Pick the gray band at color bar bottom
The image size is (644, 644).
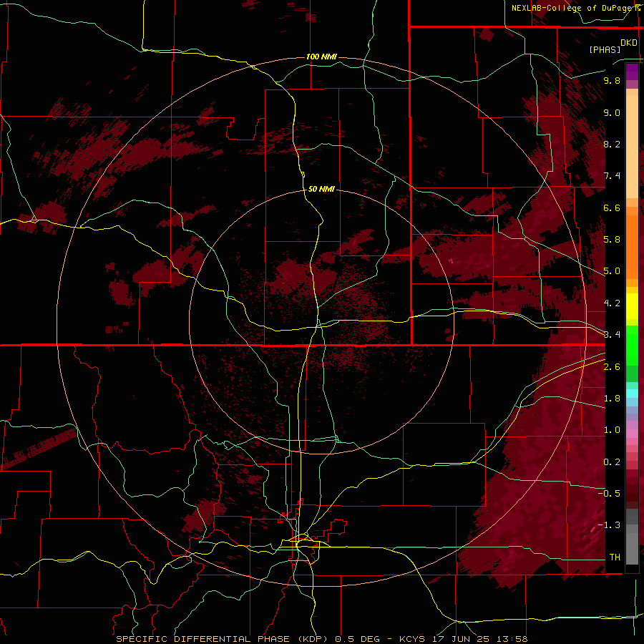632,548
